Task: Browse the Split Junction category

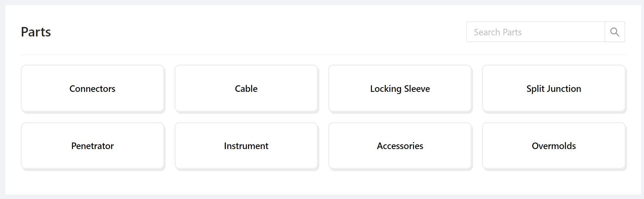Action: 554,89
